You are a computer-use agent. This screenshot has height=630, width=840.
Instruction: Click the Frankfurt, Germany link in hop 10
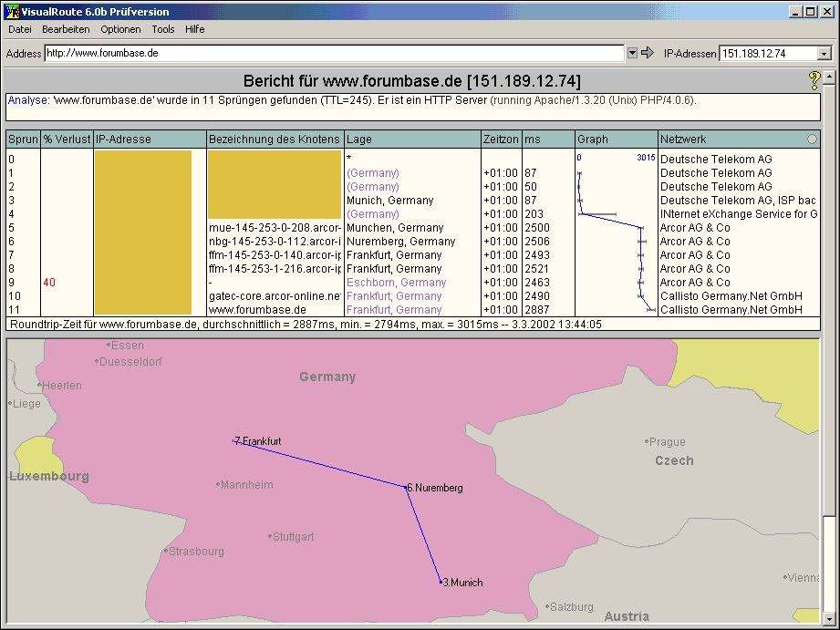[x=394, y=296]
